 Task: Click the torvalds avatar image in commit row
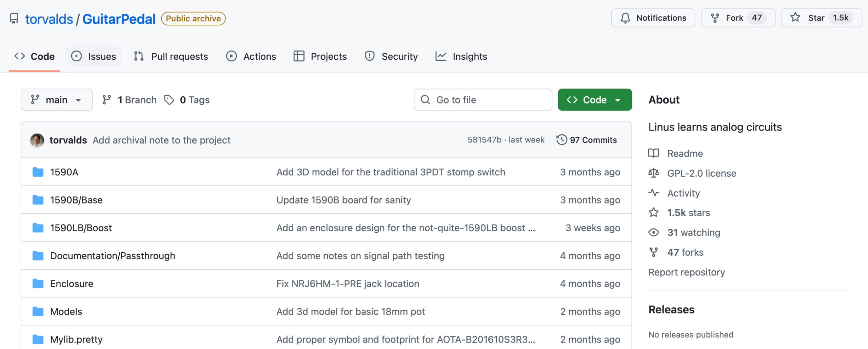point(37,140)
